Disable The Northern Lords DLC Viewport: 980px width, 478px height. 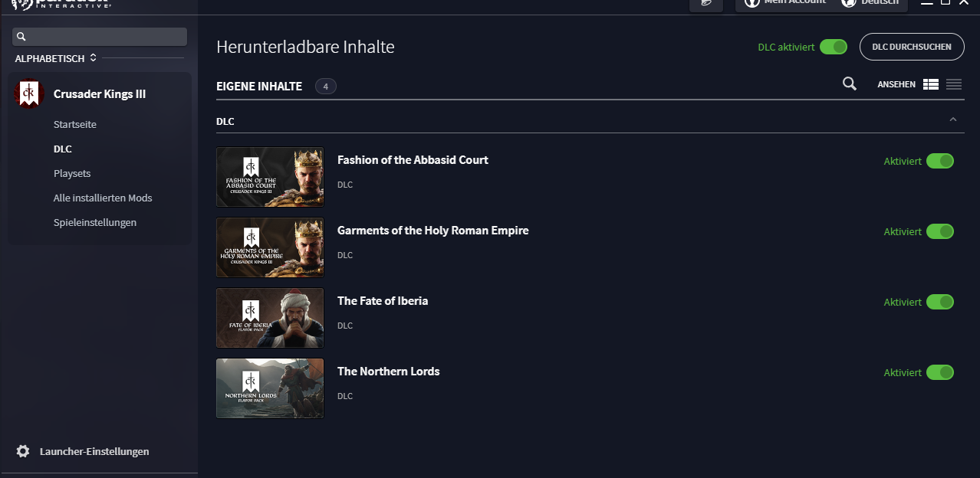(x=941, y=372)
